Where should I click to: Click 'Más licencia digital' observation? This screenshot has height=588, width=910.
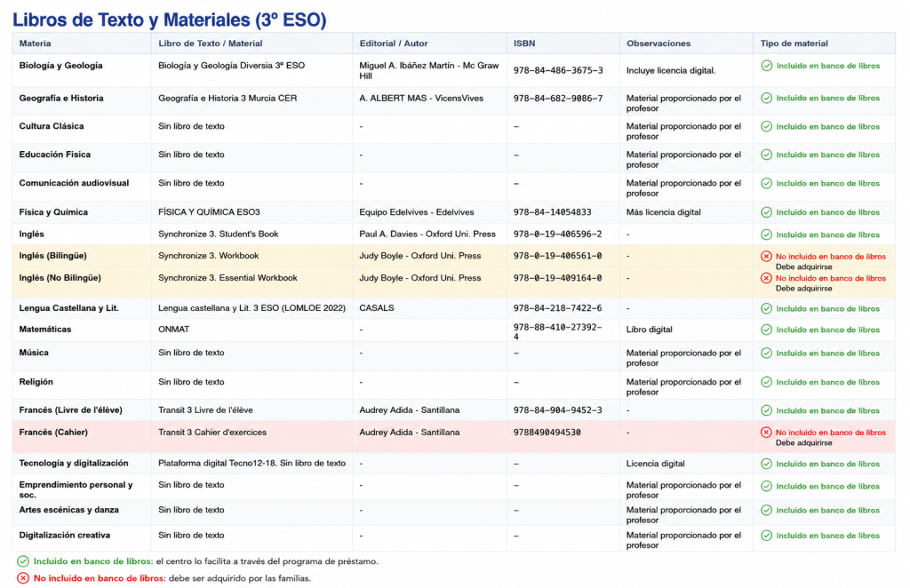point(663,212)
